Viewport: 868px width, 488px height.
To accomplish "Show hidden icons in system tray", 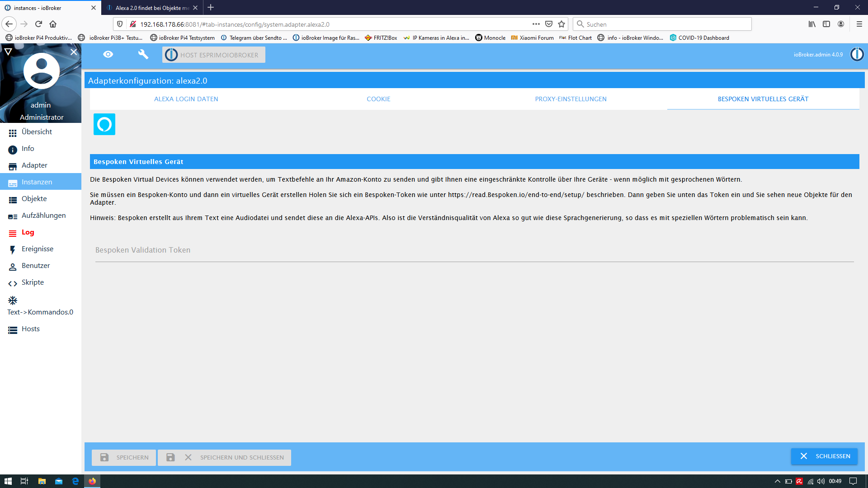I will tap(777, 481).
